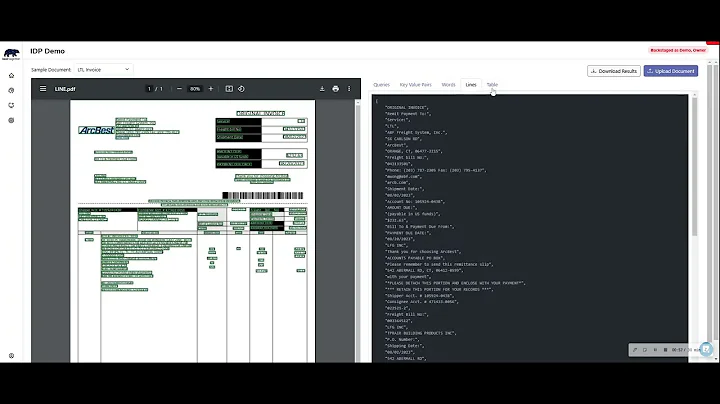The width and height of the screenshot is (720, 404).
Task: Download the PDF via toolbar download icon
Action: pyautogui.click(x=322, y=89)
